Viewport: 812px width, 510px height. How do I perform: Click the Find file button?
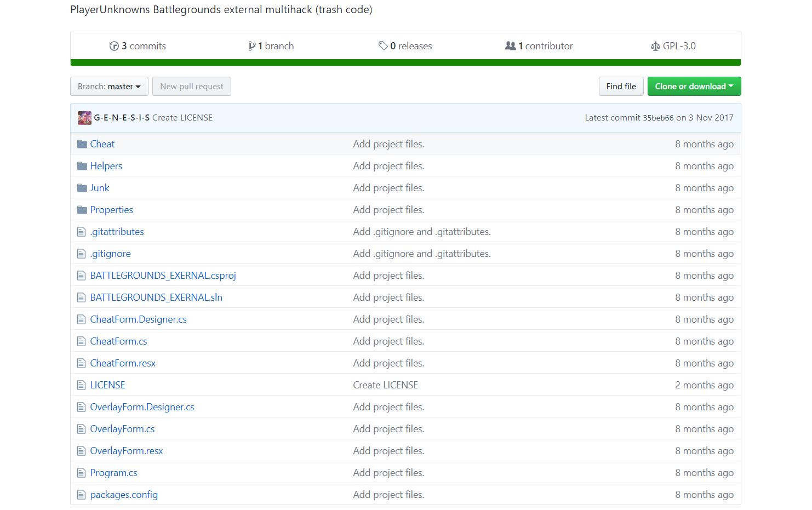(x=621, y=87)
